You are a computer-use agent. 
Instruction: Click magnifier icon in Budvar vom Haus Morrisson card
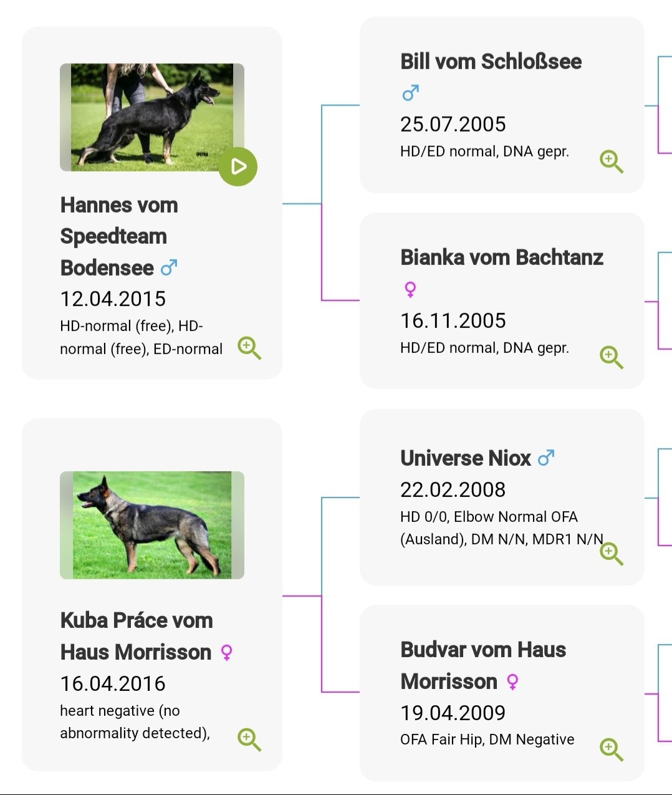610,749
